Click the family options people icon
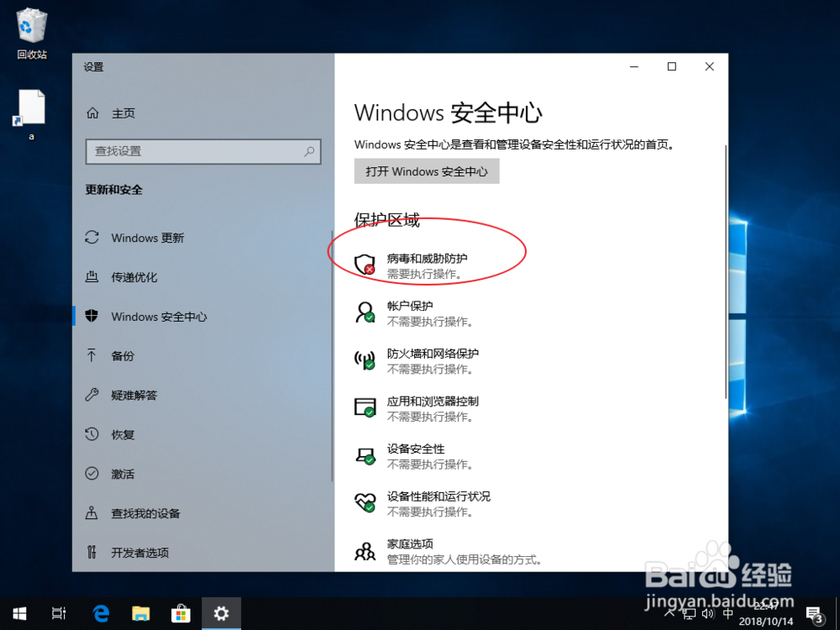Screen dimensions: 840x630 tap(365, 551)
